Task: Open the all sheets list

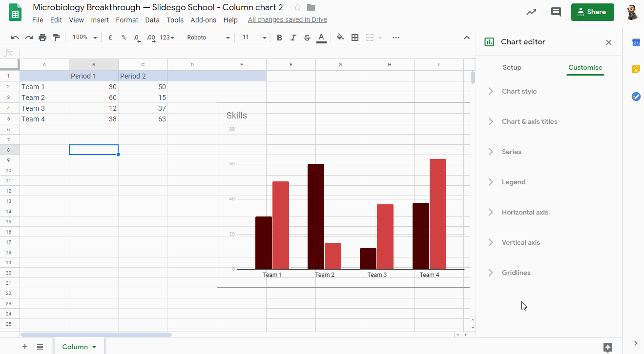Action: click(40, 347)
